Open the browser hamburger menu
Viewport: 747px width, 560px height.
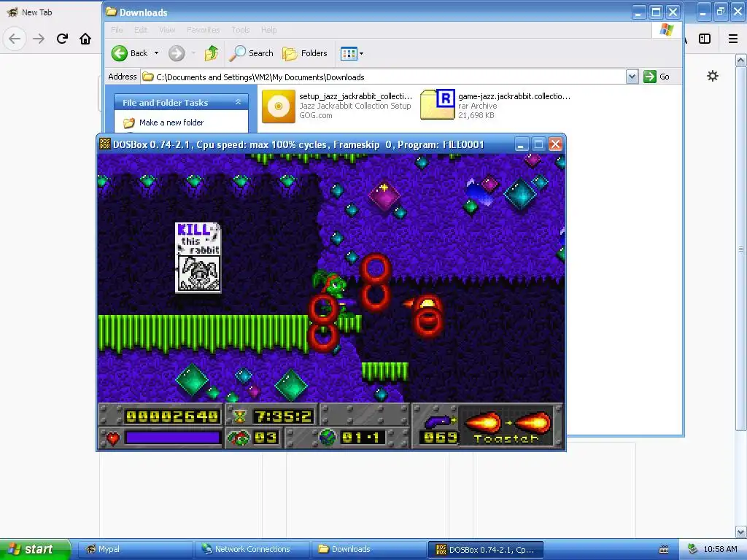733,39
